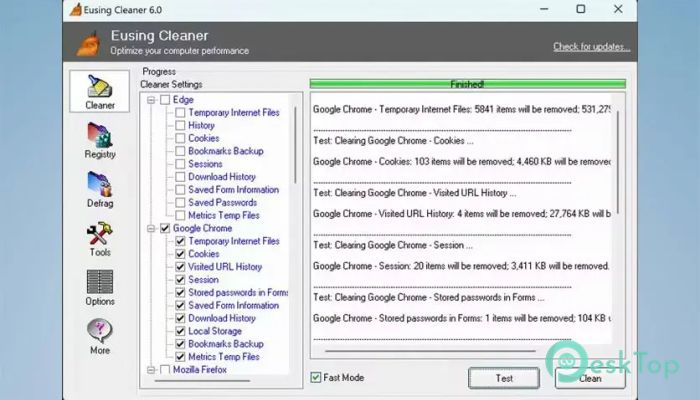
Task: Click the Eusing Cleaner broom logo in header
Action: coord(89,43)
